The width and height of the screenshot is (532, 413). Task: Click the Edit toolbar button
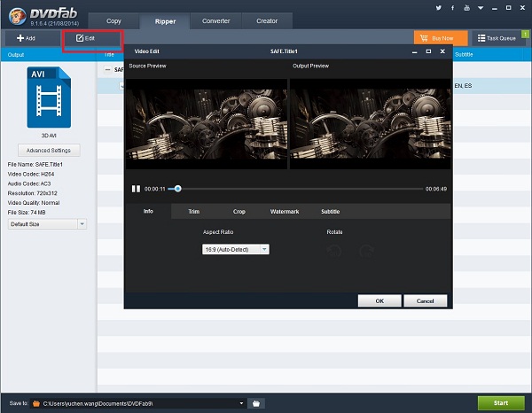coord(91,38)
